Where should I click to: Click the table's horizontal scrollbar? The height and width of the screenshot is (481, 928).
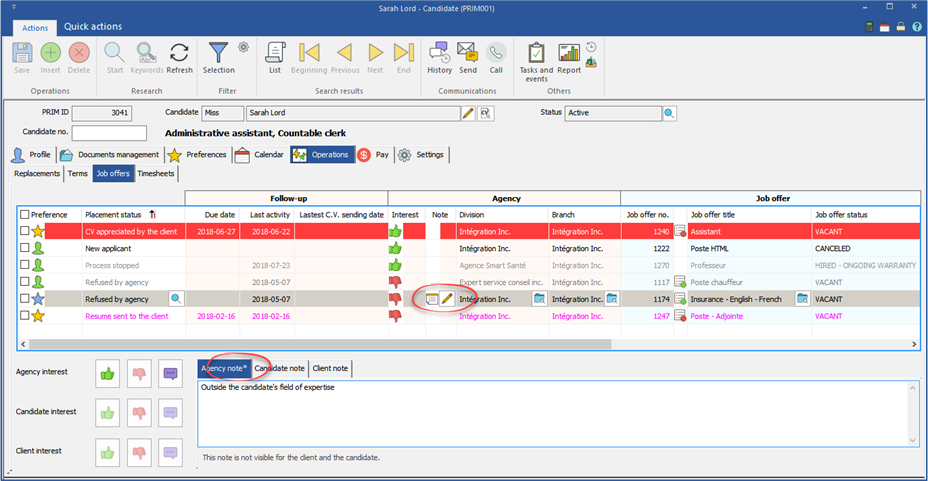coord(320,344)
